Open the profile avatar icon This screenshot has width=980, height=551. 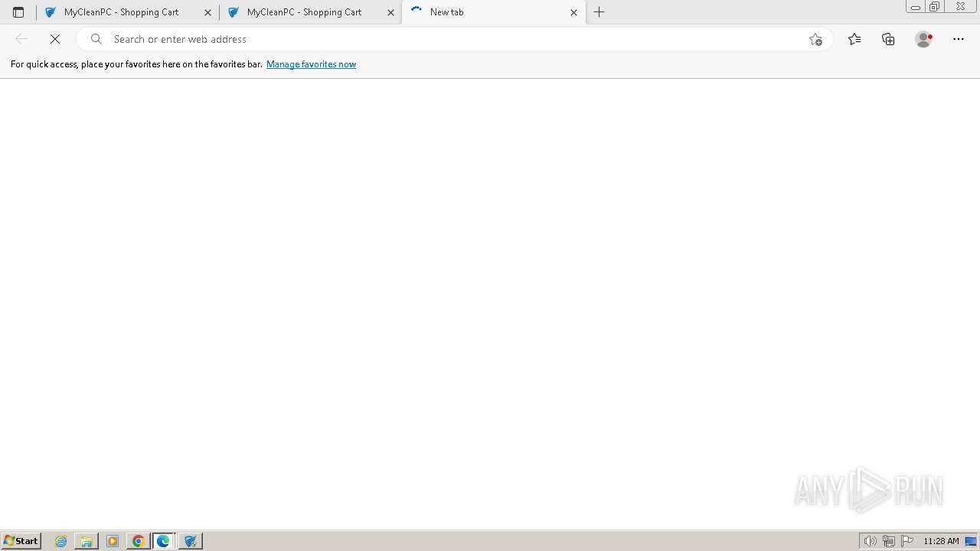(x=924, y=39)
